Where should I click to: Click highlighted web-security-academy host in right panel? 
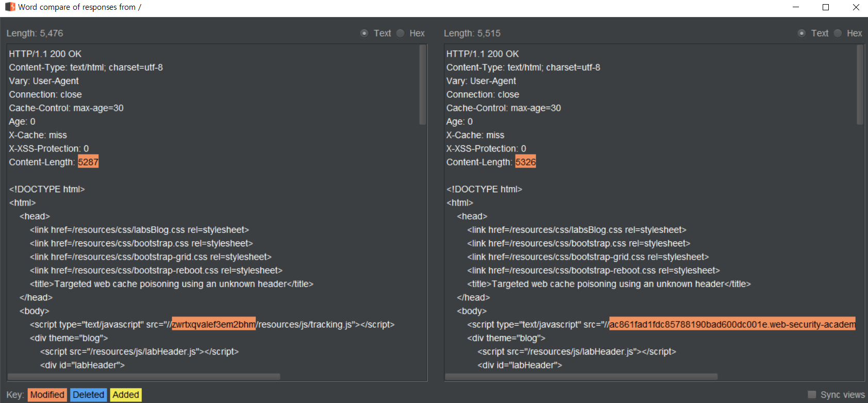tap(732, 325)
